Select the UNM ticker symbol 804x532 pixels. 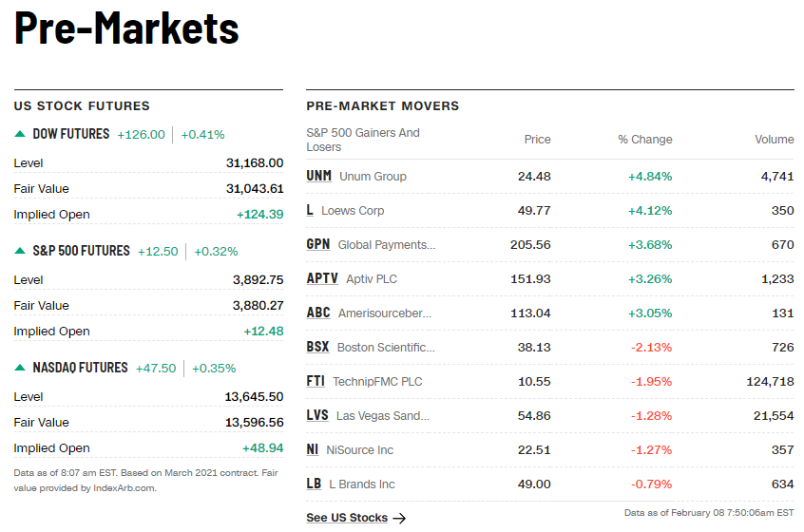tap(318, 177)
